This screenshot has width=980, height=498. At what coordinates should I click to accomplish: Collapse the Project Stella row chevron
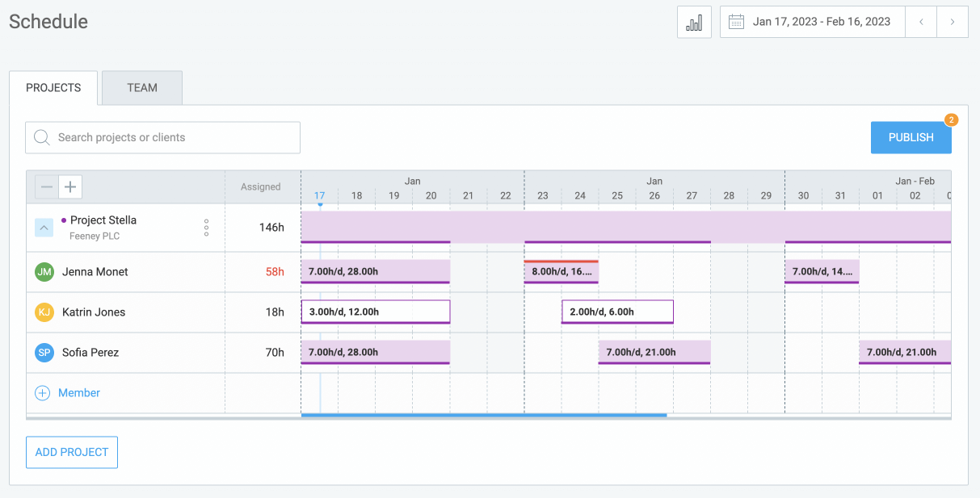(44, 228)
